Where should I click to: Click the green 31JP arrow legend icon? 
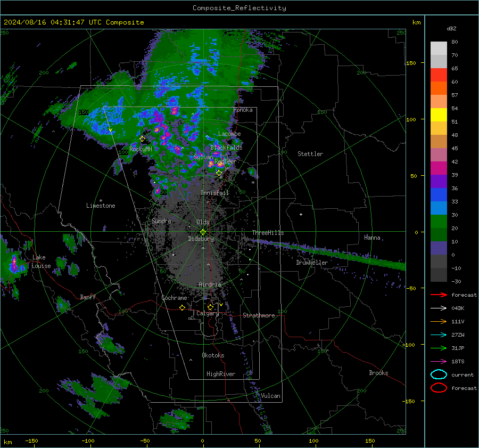pos(439,348)
